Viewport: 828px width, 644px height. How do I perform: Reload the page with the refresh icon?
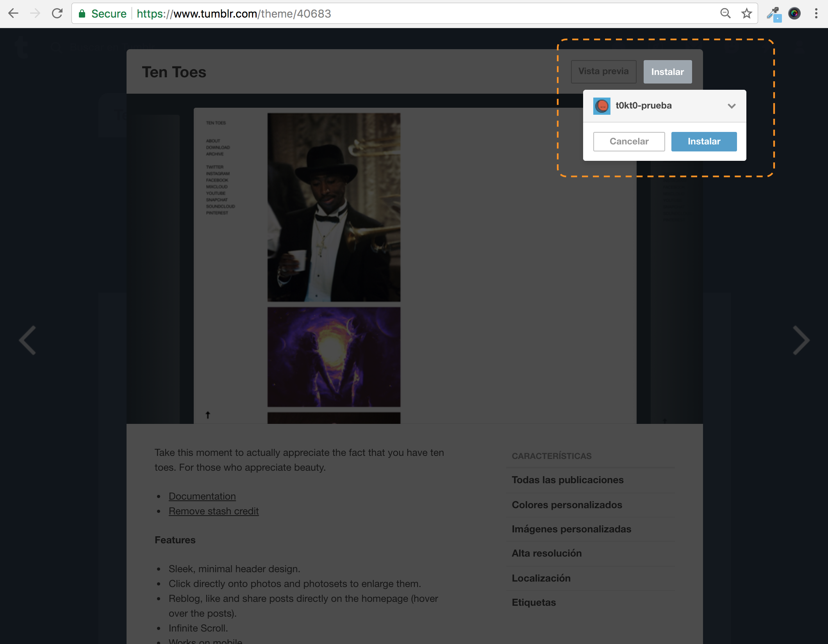tap(57, 14)
